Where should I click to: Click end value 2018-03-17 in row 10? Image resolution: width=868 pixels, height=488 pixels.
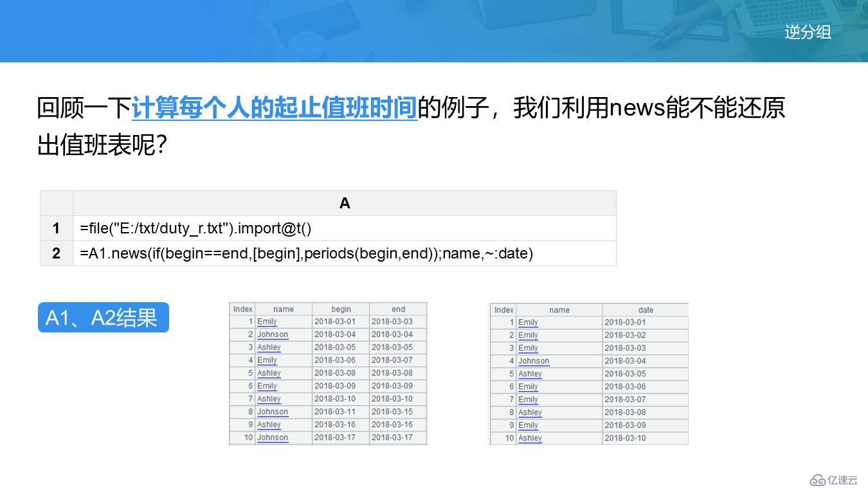click(x=392, y=437)
